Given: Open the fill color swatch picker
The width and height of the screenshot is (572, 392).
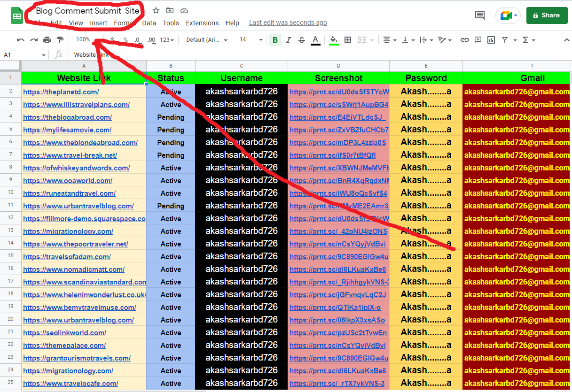Looking at the screenshot, I should click(x=334, y=40).
